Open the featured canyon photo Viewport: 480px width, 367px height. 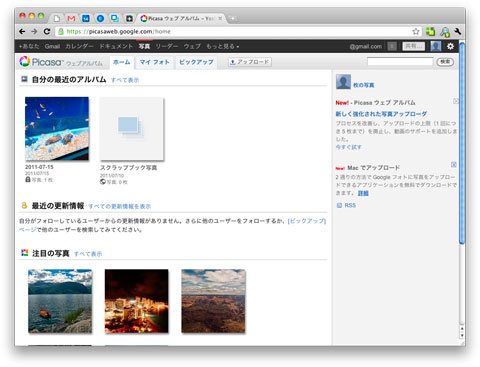(x=213, y=301)
